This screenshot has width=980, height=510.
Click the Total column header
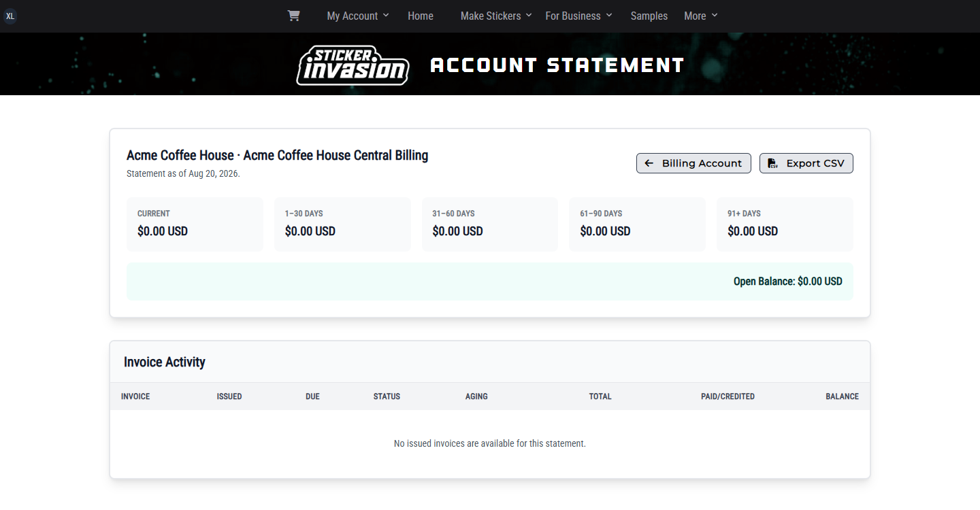click(x=600, y=396)
